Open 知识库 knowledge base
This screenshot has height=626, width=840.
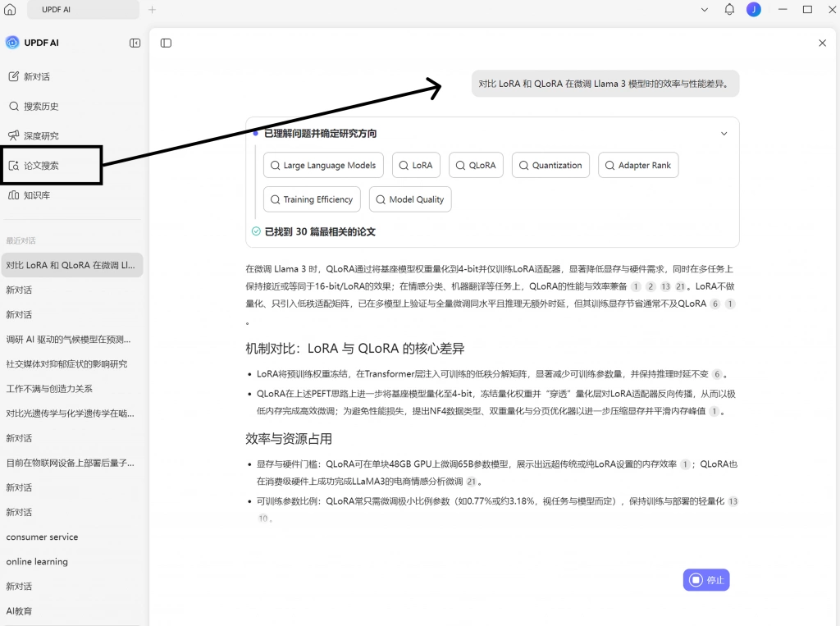click(72, 195)
